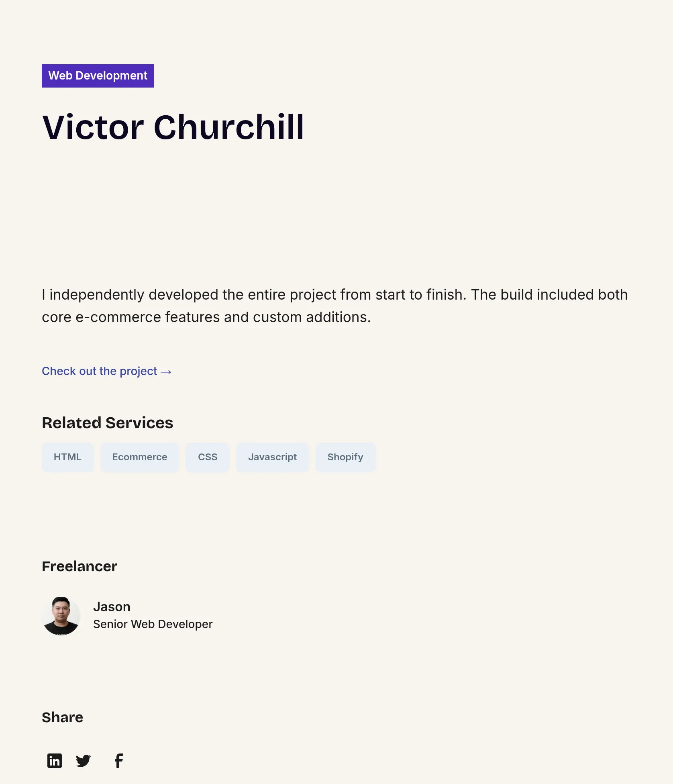The height and width of the screenshot is (784, 673).
Task: Select the HTML service tag
Action: tap(67, 457)
